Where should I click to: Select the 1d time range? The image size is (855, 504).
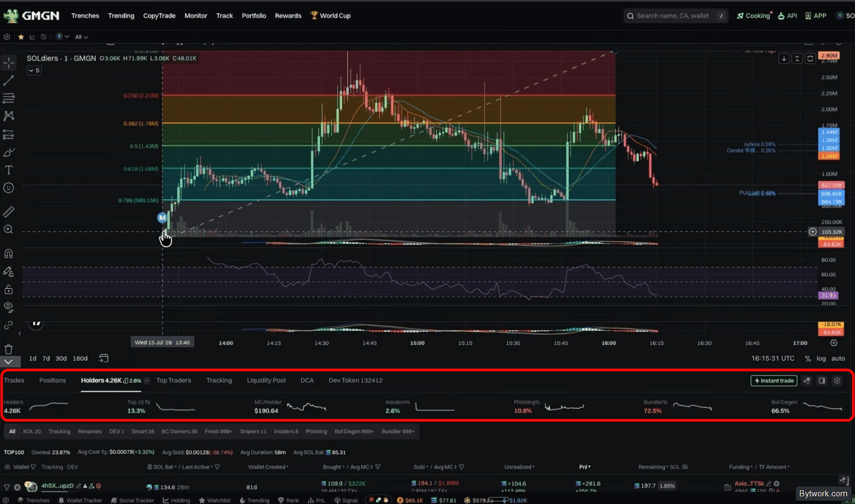point(33,359)
